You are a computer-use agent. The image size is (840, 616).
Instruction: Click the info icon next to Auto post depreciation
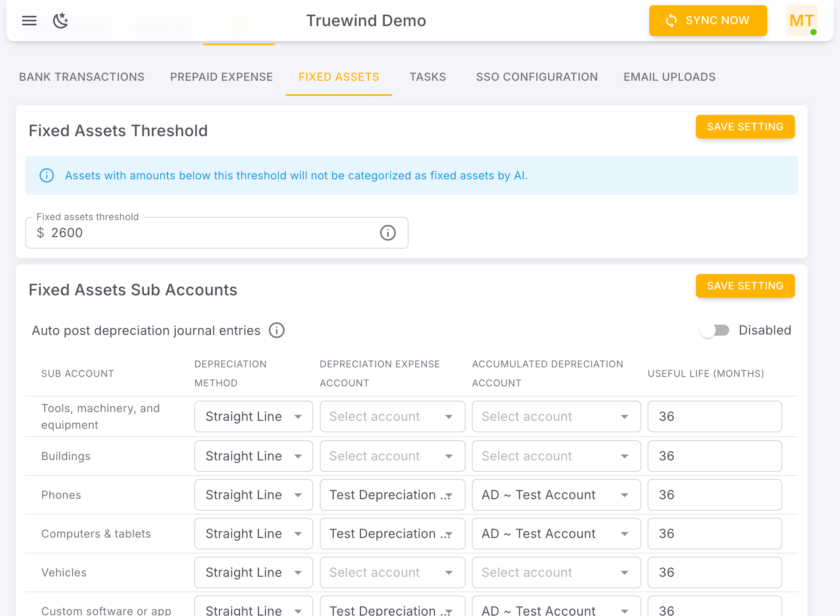(x=277, y=330)
